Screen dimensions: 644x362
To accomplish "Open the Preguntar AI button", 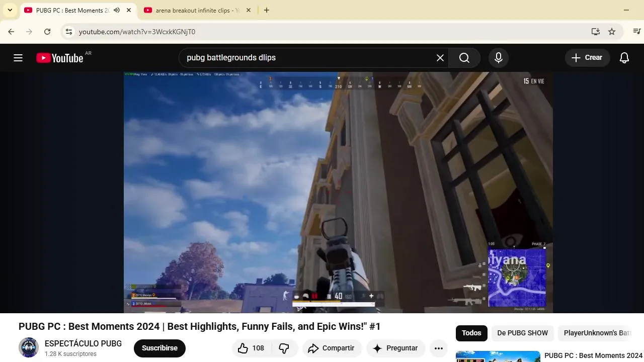I will [x=396, y=348].
